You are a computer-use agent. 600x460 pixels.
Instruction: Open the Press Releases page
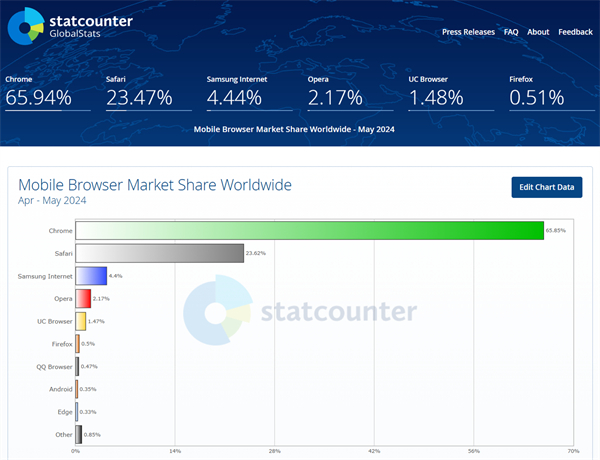coord(468,32)
